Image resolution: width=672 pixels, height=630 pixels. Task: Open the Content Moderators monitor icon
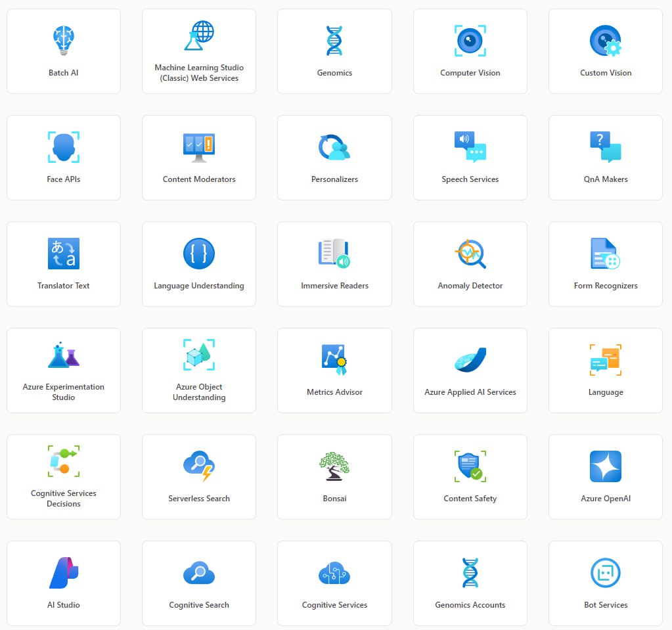click(x=199, y=147)
